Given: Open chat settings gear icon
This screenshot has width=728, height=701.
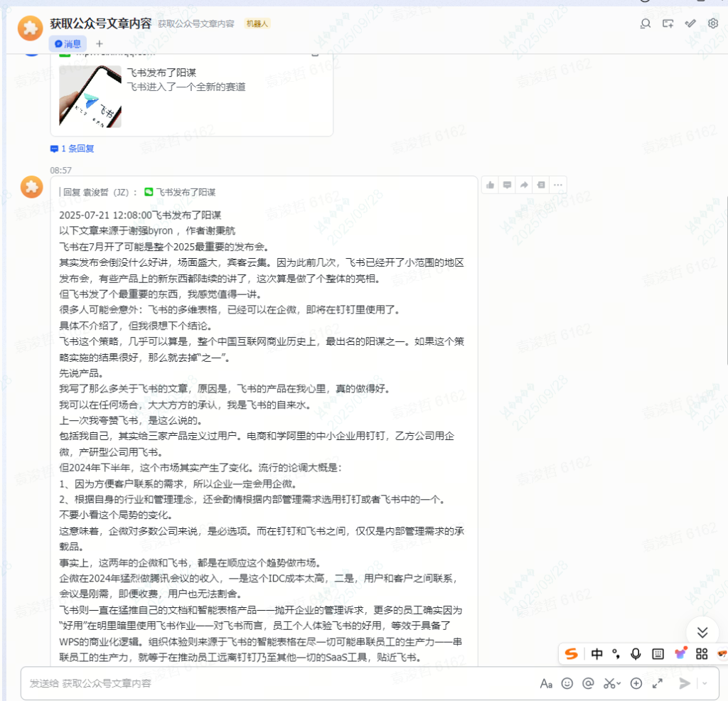Looking at the screenshot, I should coord(713,23).
